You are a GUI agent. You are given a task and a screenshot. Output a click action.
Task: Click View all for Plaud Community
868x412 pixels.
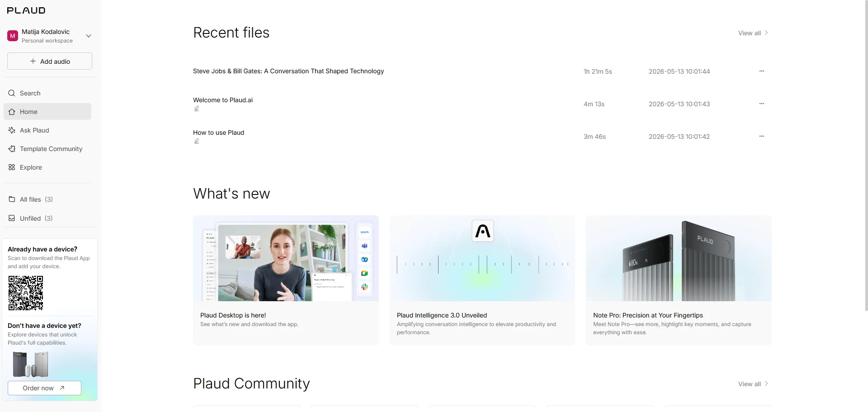coord(753,384)
